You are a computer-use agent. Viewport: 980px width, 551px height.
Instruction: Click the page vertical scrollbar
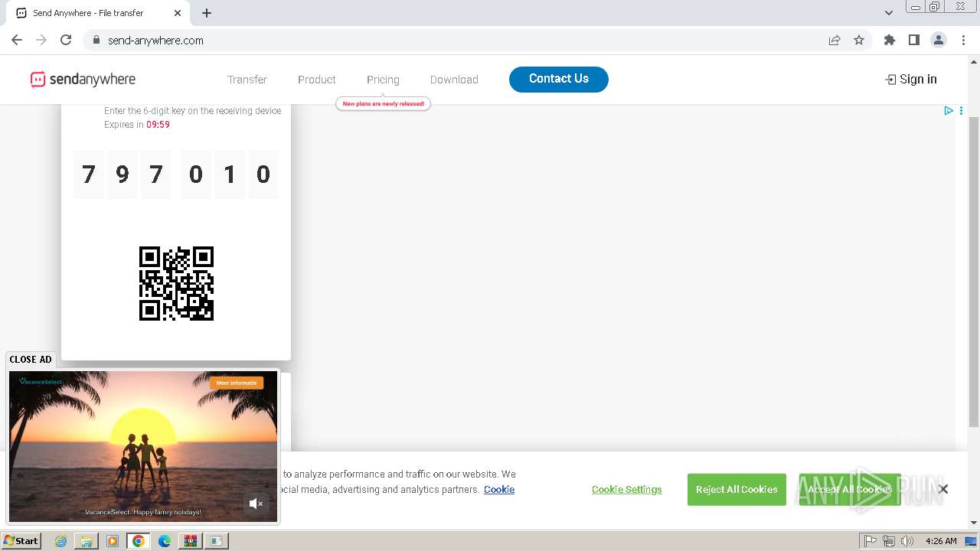(x=974, y=272)
